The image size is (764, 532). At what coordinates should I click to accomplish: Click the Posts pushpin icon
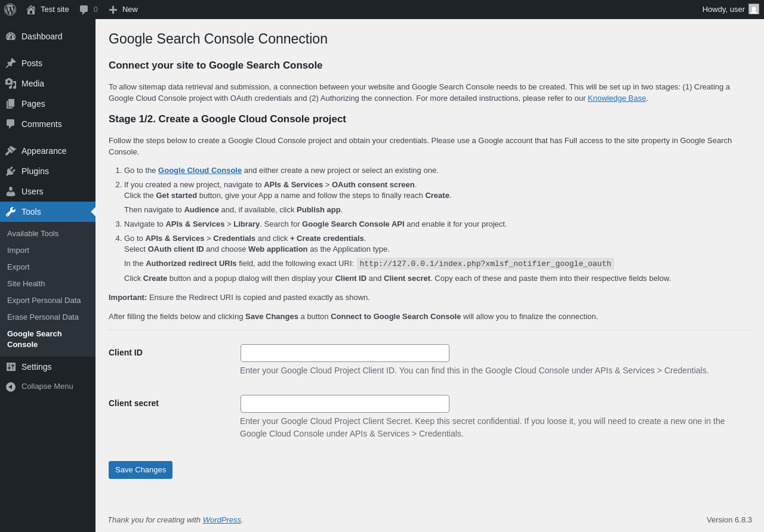click(x=11, y=63)
